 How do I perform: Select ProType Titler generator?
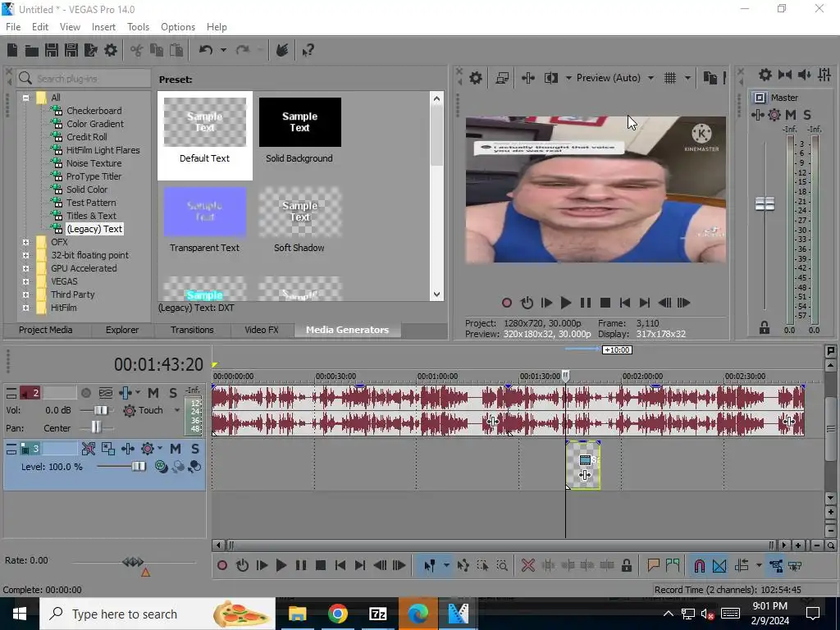coord(94,176)
